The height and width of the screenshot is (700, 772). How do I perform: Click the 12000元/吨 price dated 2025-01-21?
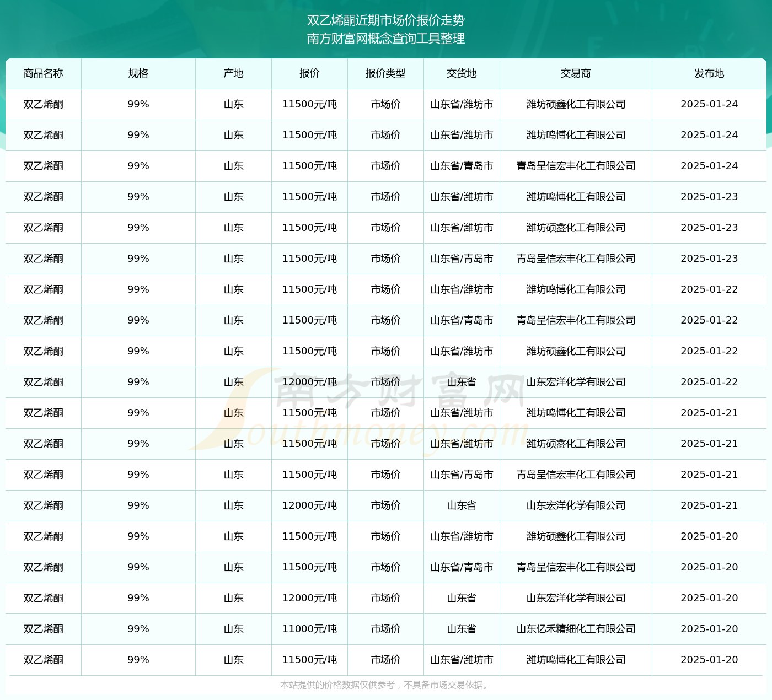[310, 505]
